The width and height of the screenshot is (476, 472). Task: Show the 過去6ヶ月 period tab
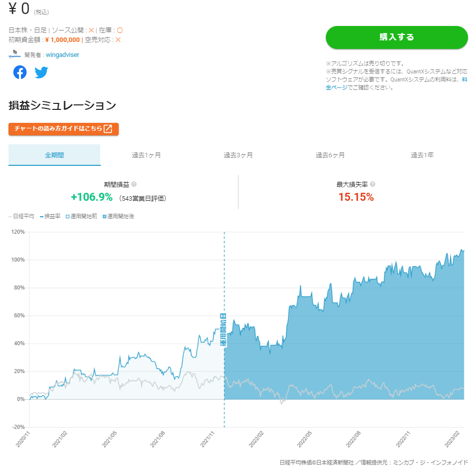(330, 155)
